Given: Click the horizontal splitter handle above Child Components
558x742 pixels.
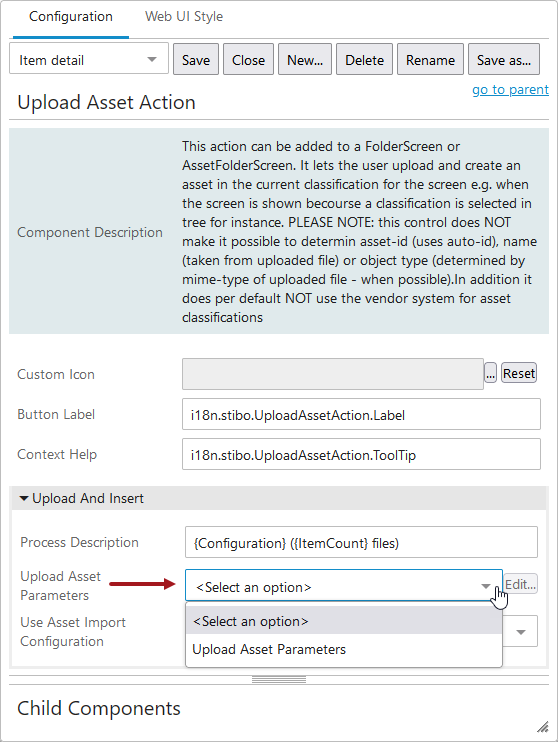Looking at the screenshot, I should click(279, 680).
